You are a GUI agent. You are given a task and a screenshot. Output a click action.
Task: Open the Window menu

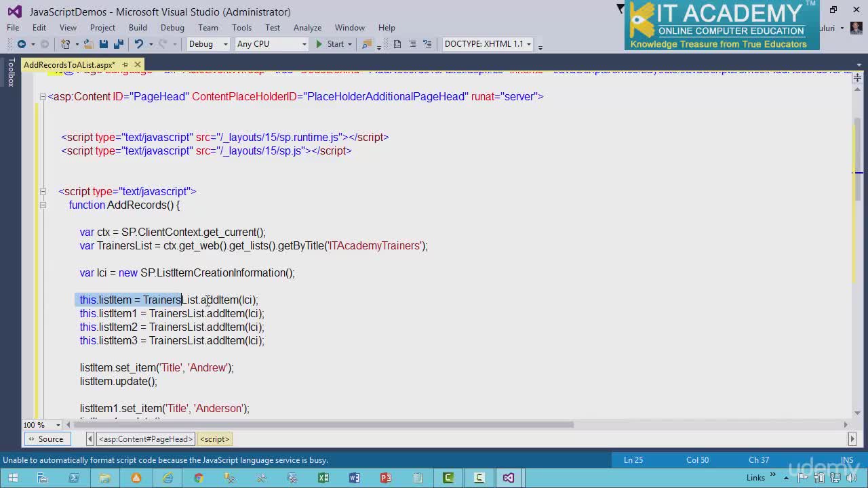click(x=350, y=28)
